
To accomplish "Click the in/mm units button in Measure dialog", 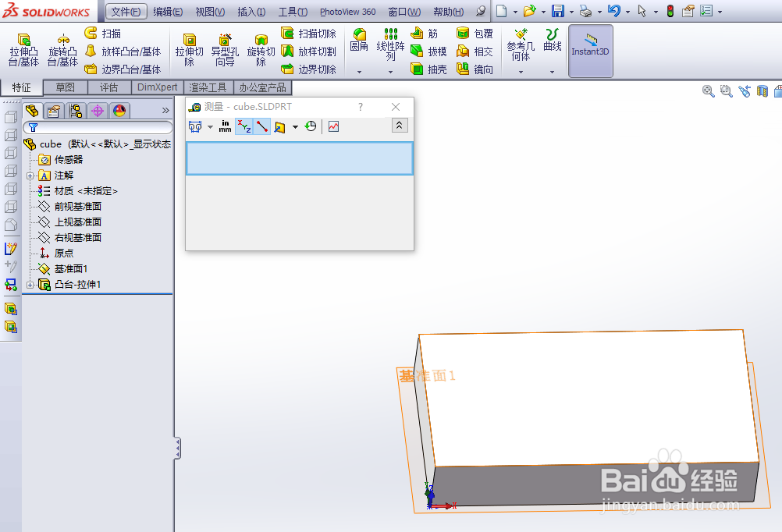I will coord(225,126).
